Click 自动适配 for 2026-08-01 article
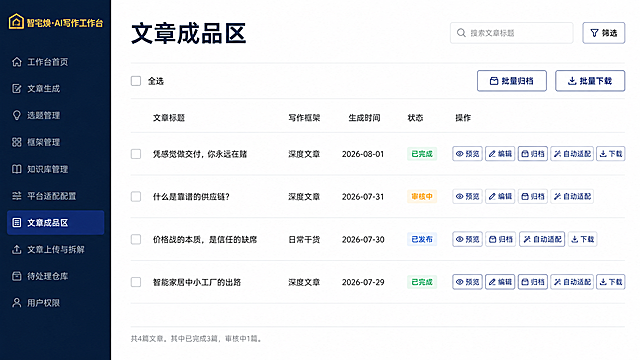Screen dimensions: 640x360 coord(572,154)
